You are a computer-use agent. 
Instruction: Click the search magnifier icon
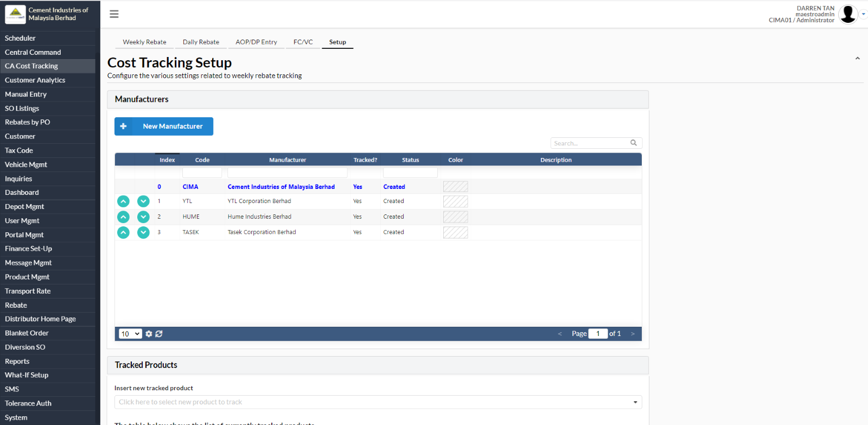click(634, 143)
